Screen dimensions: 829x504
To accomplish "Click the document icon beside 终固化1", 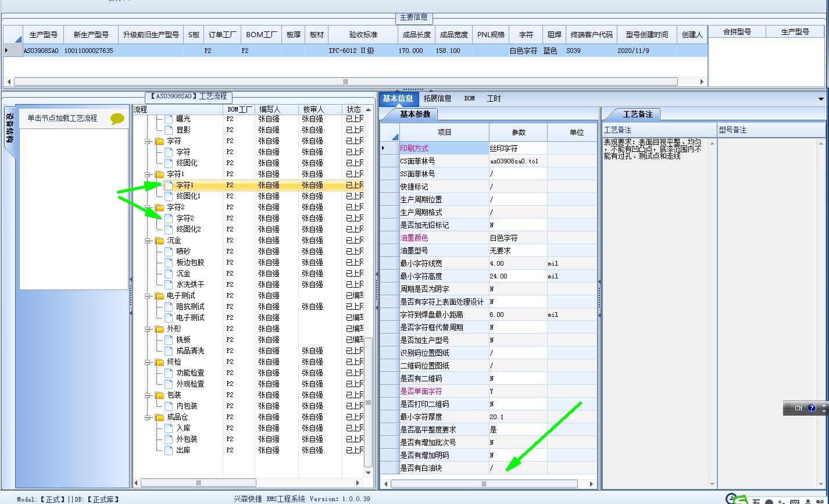I will point(169,196).
